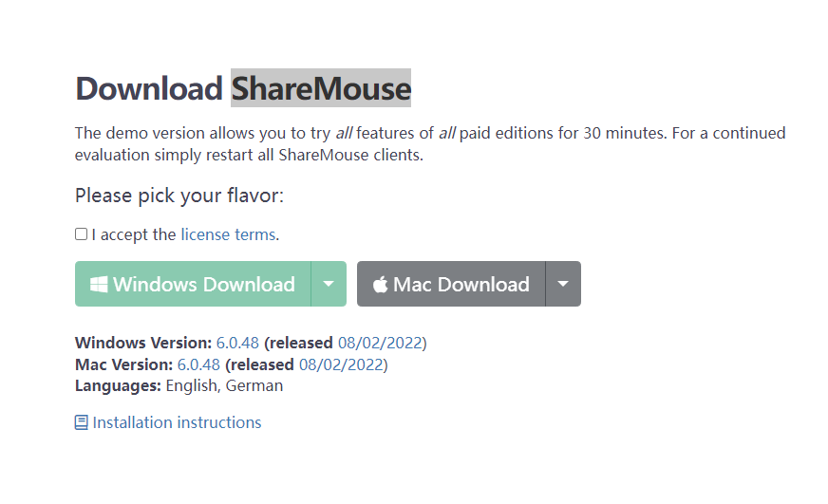Click the "Please pick your flavor:" text
The width and height of the screenshot is (828, 504).
click(179, 196)
